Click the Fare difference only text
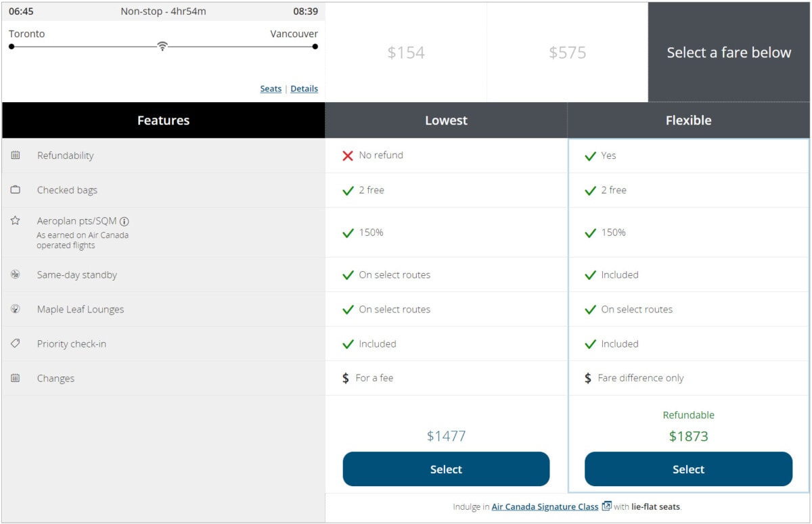The height and width of the screenshot is (524, 812). [641, 378]
